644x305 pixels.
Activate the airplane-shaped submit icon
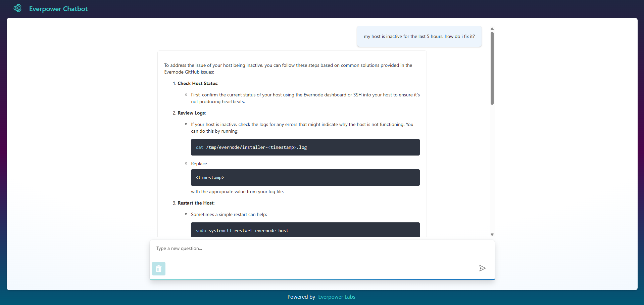pyautogui.click(x=482, y=268)
